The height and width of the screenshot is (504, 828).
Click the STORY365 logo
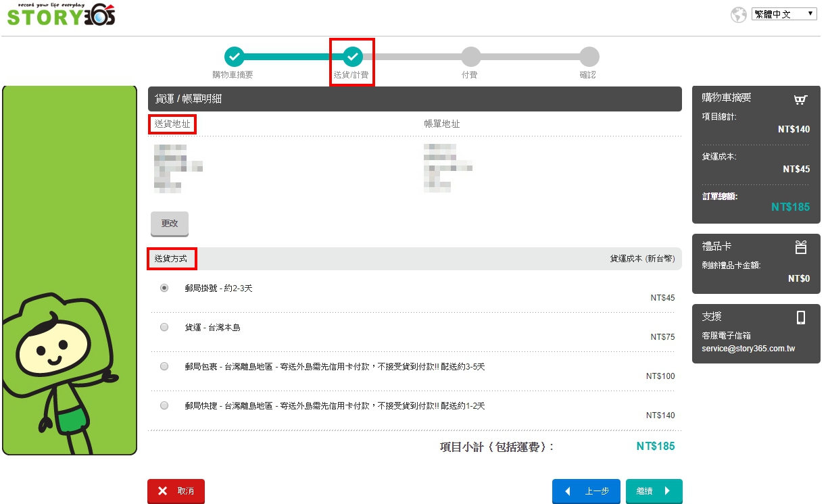pyautogui.click(x=61, y=15)
